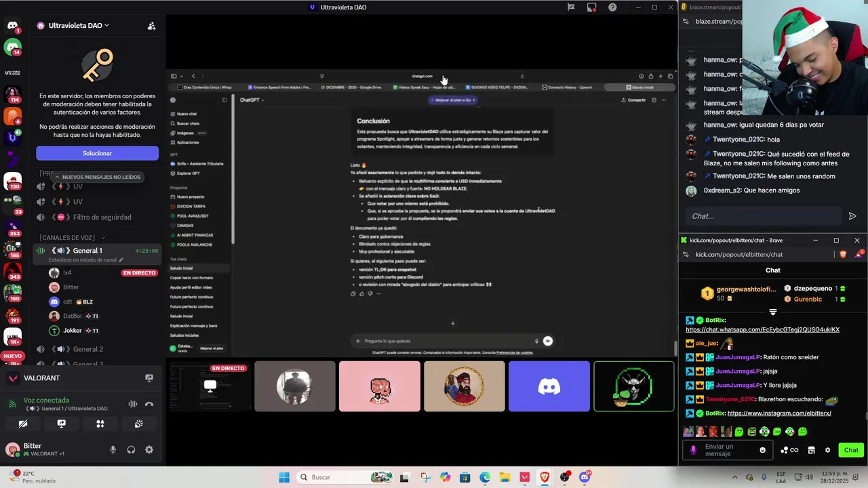Toggle the ChatGPT sidebar collapse icon

[x=224, y=100]
